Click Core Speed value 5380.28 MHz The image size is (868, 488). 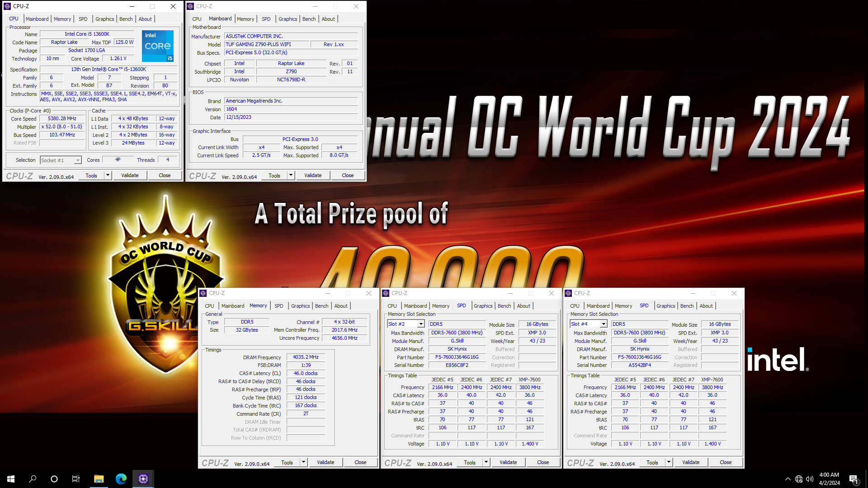click(62, 118)
